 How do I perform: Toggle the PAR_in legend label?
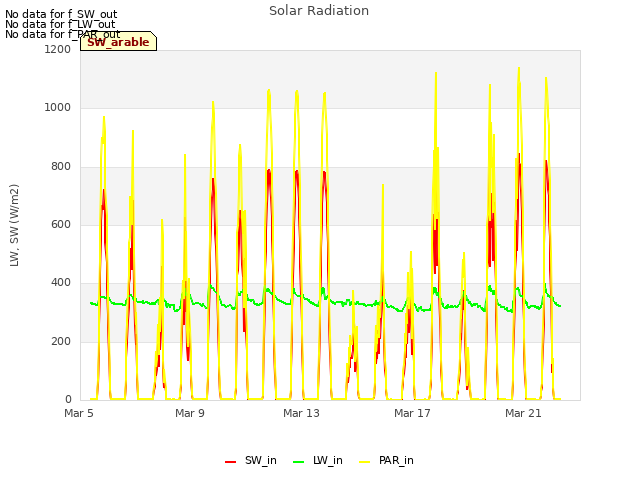coord(396,460)
